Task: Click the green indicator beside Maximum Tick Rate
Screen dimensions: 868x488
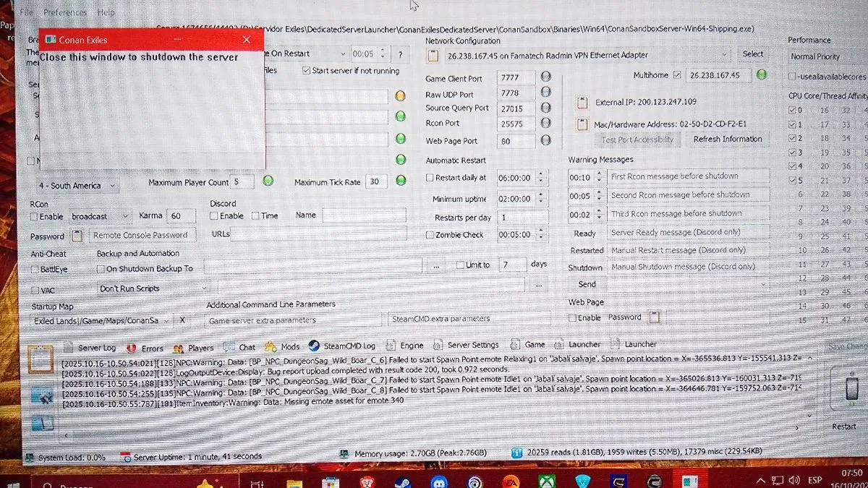Action: pyautogui.click(x=400, y=181)
